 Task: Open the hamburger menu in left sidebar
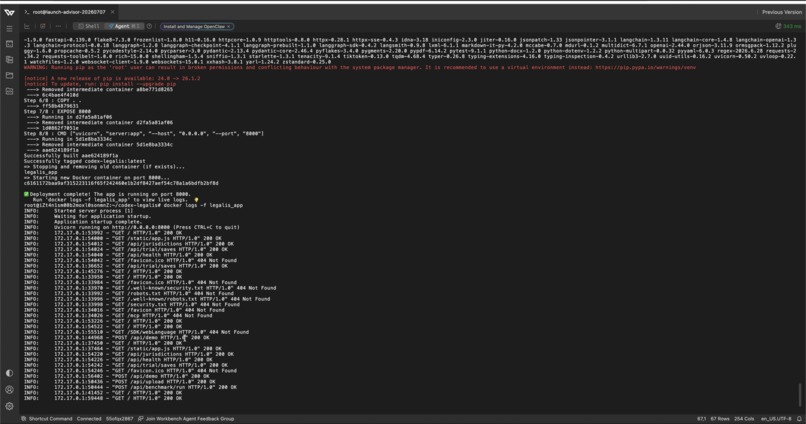coord(9,29)
